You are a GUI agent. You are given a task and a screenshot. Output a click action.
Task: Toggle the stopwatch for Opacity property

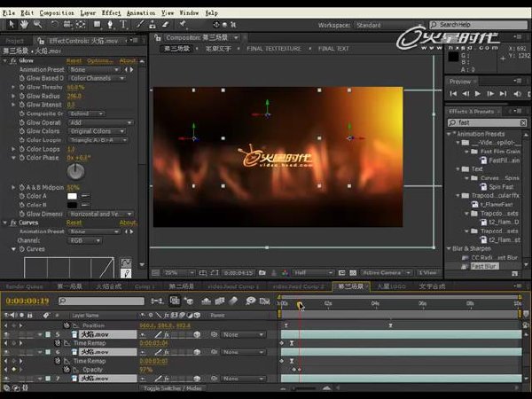66,370
